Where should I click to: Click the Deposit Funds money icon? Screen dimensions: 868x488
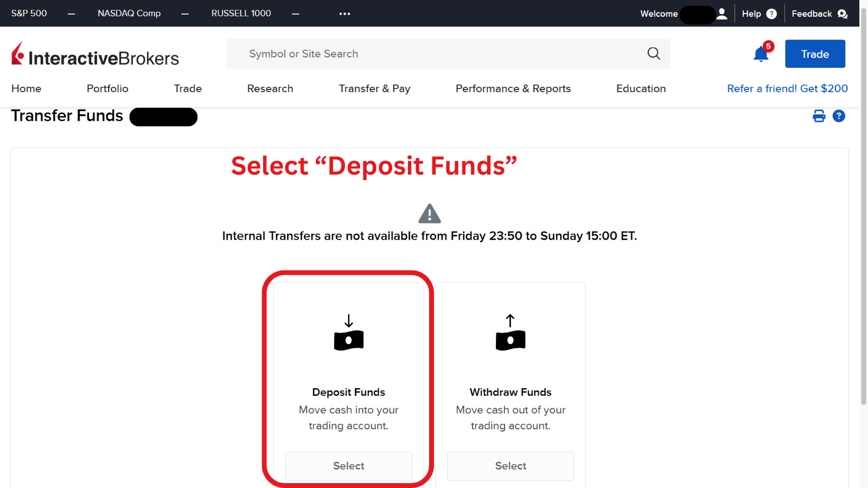click(348, 333)
